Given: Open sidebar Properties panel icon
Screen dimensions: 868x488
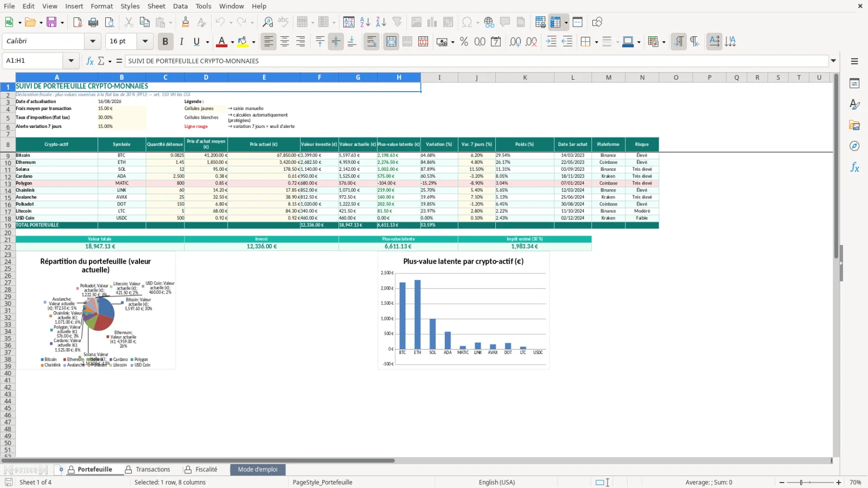Looking at the screenshot, I should click(x=854, y=84).
